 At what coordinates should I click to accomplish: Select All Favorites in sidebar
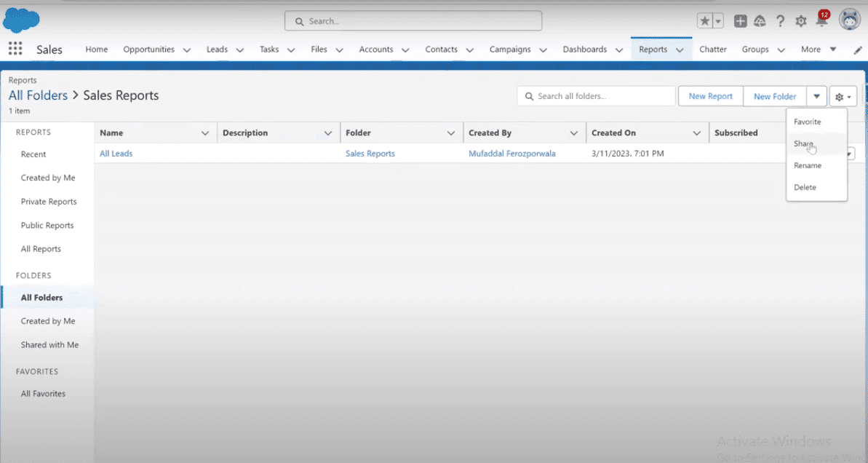click(43, 393)
